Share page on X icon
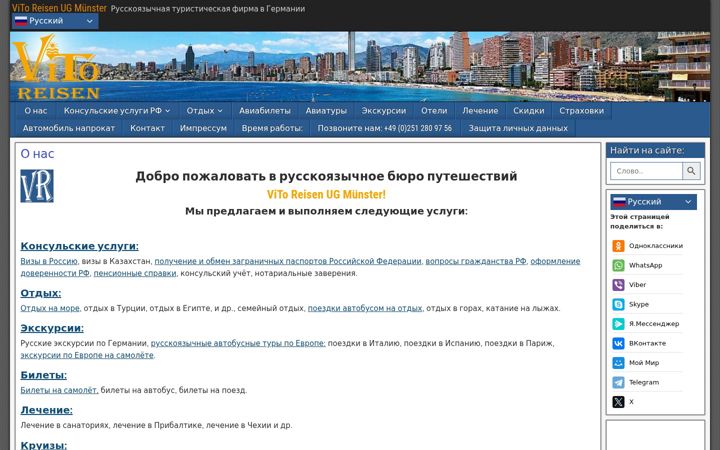 (x=618, y=402)
